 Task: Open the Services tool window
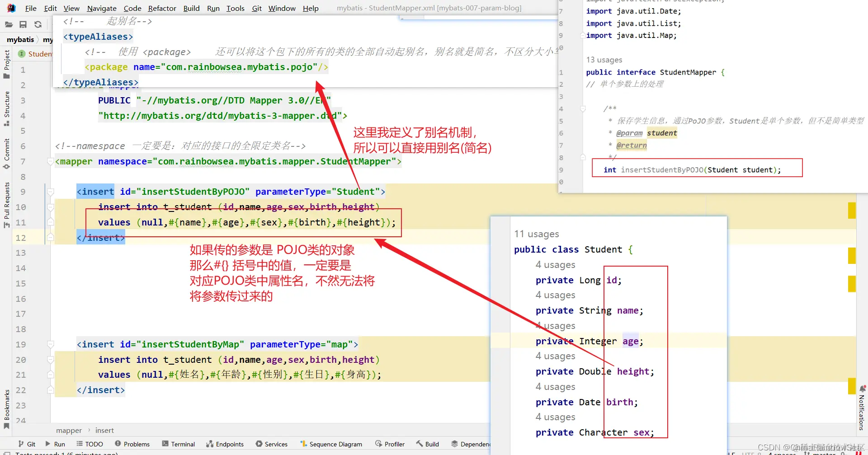[x=271, y=444]
